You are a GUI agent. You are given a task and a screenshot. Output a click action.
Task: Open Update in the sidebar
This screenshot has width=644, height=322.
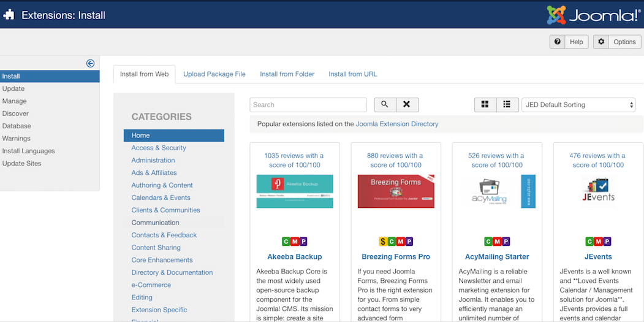click(13, 89)
